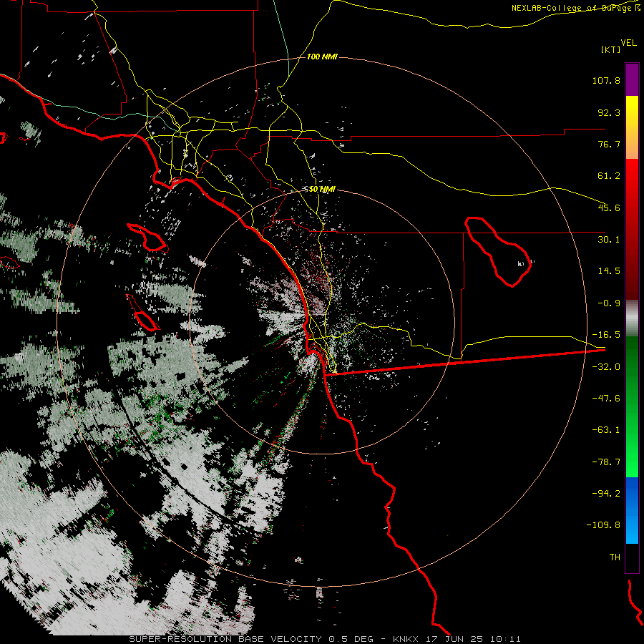The height and width of the screenshot is (644, 644).
Task: Click the 30.1 legend value
Action: pyautogui.click(x=609, y=240)
